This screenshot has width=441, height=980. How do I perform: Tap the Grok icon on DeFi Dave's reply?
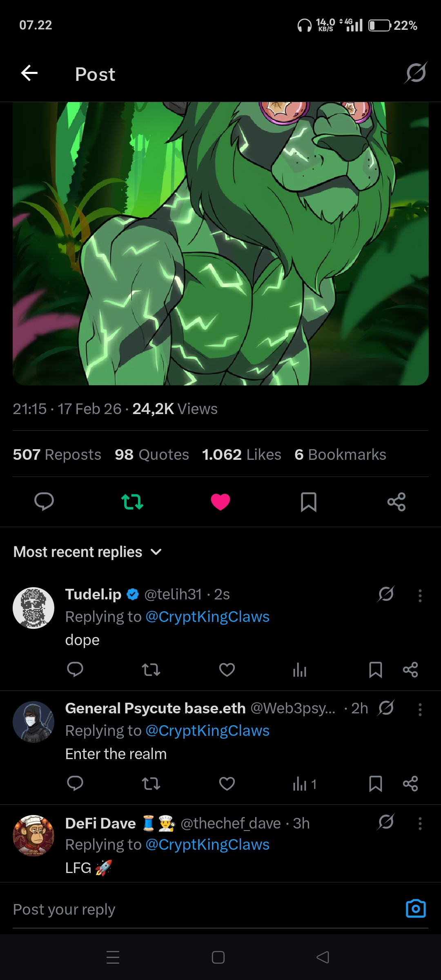pos(386,822)
